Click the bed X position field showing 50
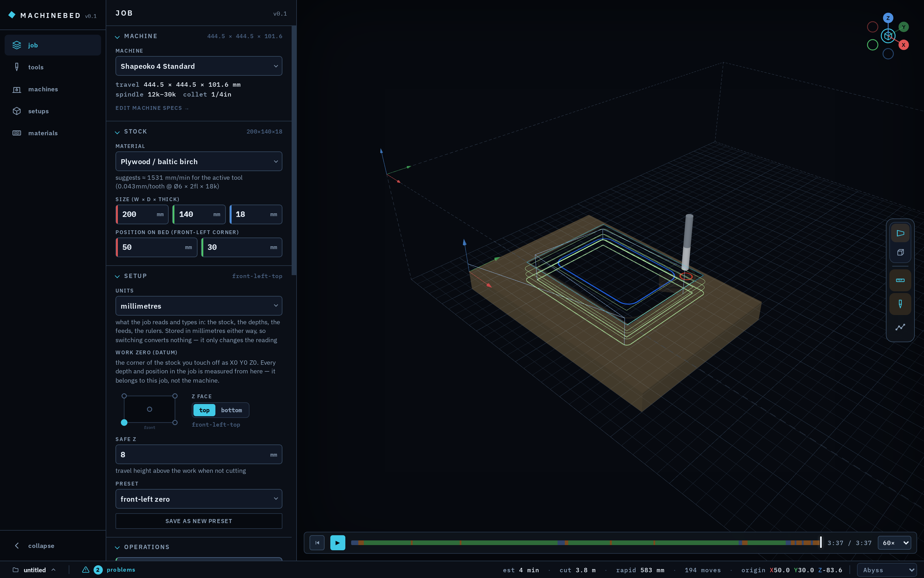924x578 pixels. click(157, 247)
